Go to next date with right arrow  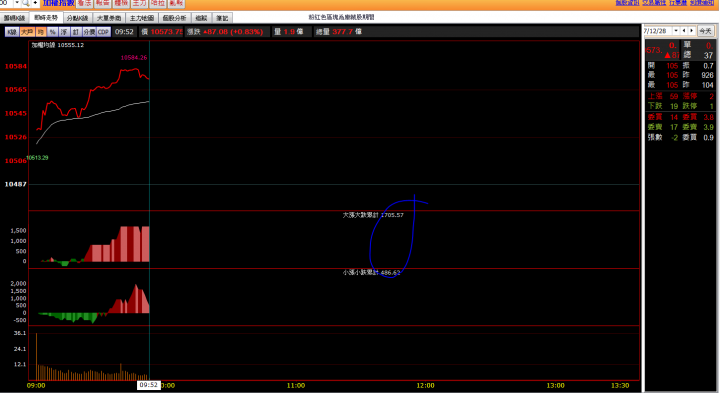(x=692, y=31)
